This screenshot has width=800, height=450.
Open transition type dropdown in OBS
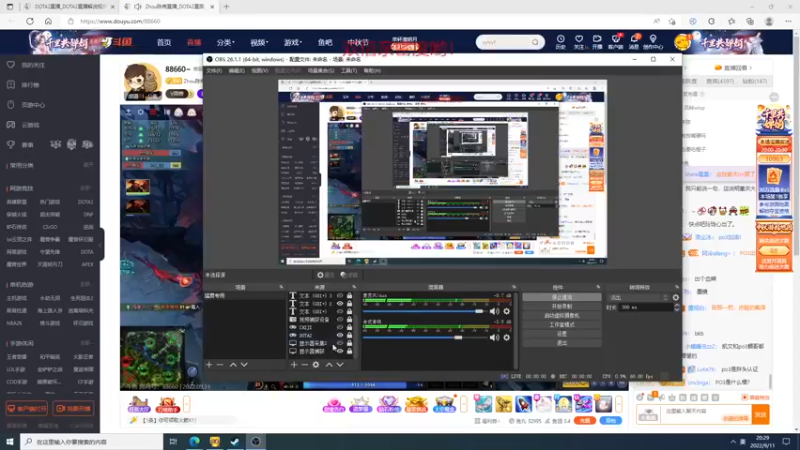[638, 297]
